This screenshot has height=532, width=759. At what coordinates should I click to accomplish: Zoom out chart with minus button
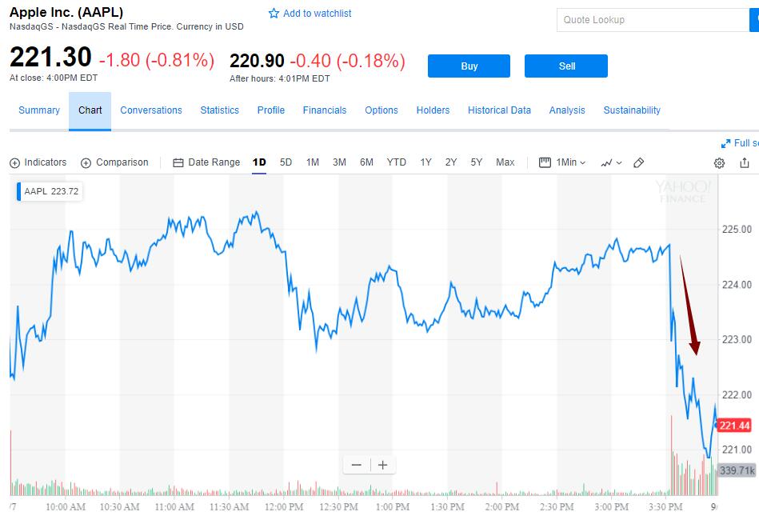(x=357, y=465)
